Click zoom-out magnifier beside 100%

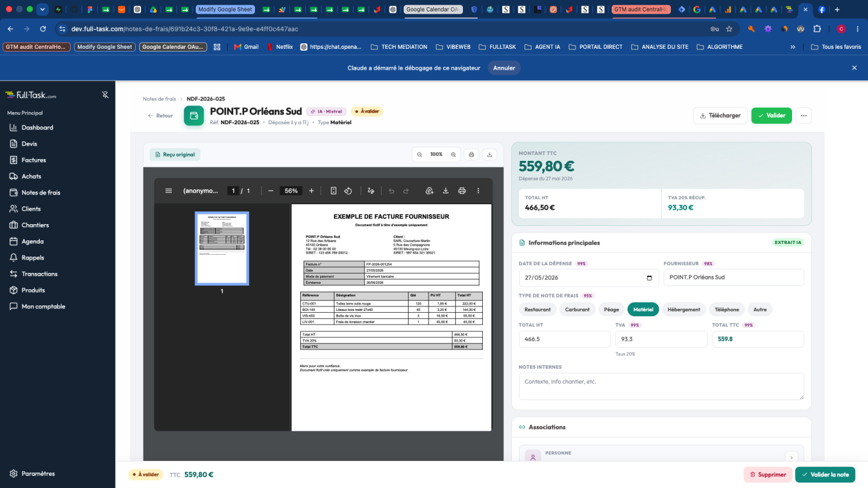pos(420,154)
